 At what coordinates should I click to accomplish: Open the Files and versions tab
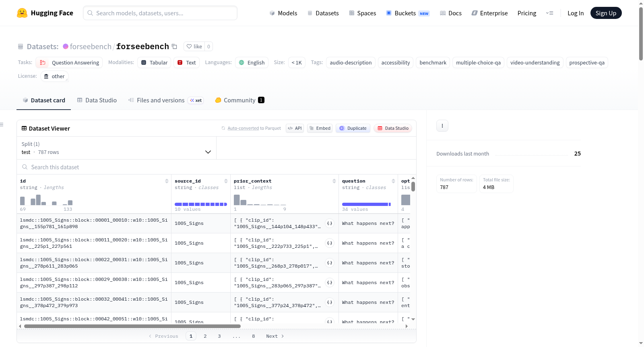pyautogui.click(x=165, y=100)
